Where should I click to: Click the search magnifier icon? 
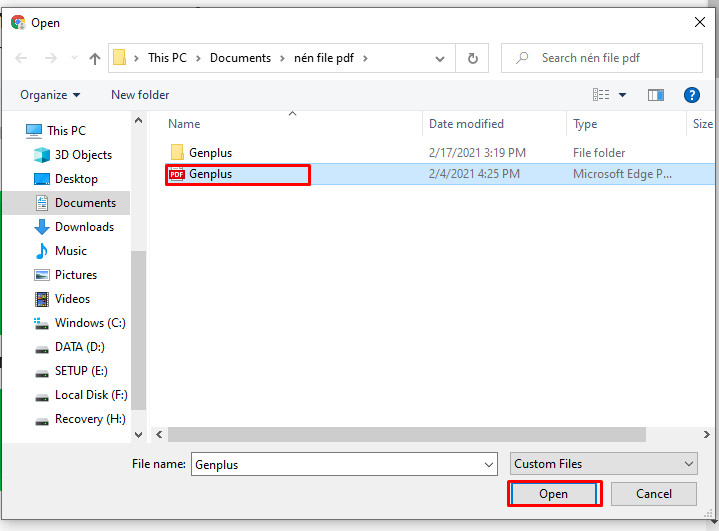(x=522, y=58)
